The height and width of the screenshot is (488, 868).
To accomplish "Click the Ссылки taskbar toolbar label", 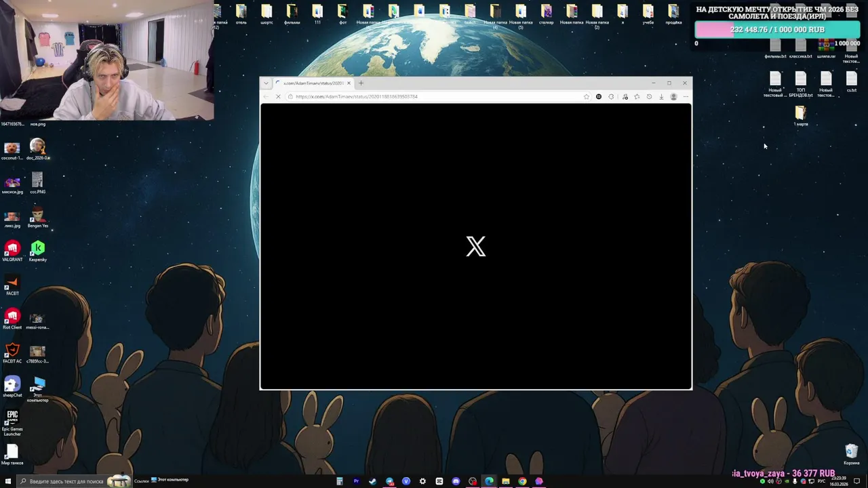I will point(141,481).
